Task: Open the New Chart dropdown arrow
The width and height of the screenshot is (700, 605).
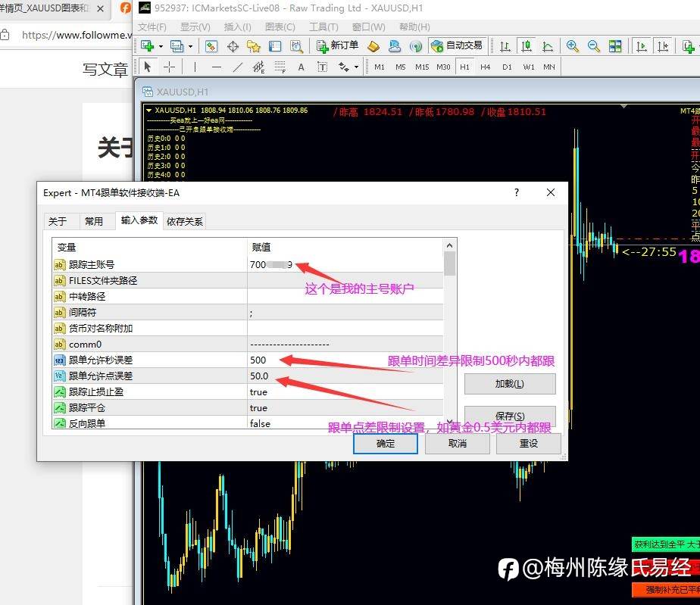Action: pos(161,46)
